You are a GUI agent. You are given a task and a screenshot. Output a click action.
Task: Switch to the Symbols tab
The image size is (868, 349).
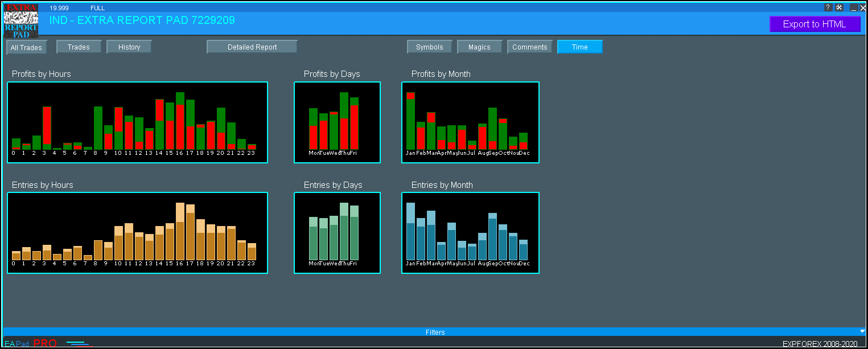429,47
